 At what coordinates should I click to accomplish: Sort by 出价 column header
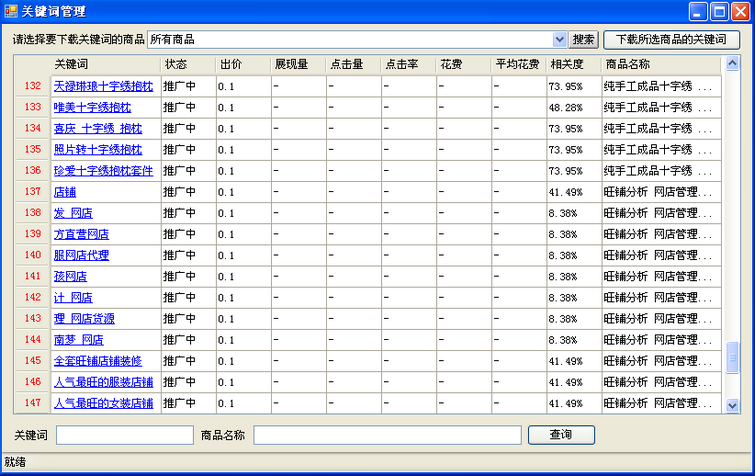pyautogui.click(x=244, y=64)
